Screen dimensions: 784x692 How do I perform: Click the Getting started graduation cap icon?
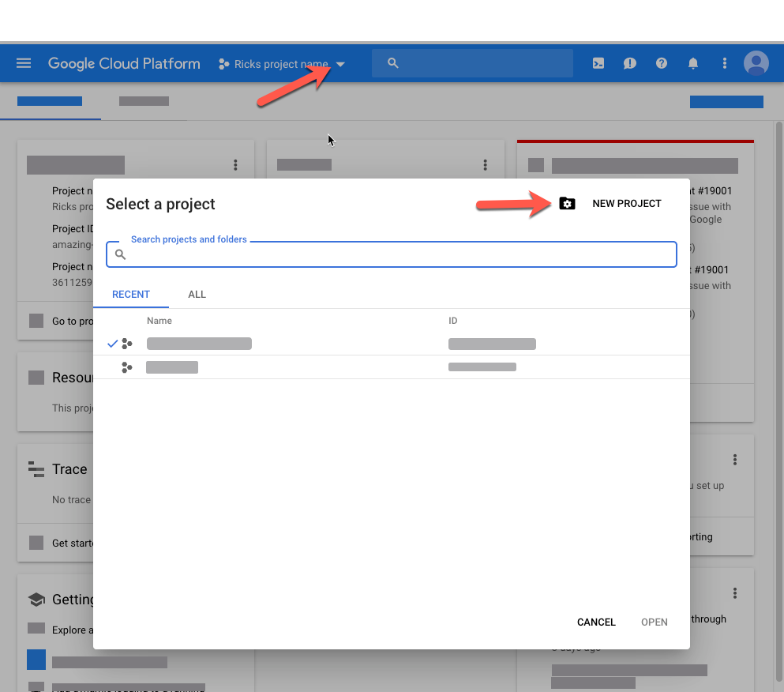click(36, 599)
